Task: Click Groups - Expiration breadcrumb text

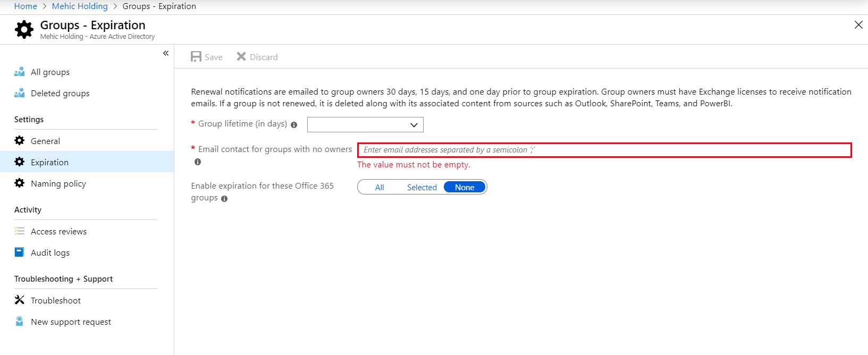Action: [159, 6]
